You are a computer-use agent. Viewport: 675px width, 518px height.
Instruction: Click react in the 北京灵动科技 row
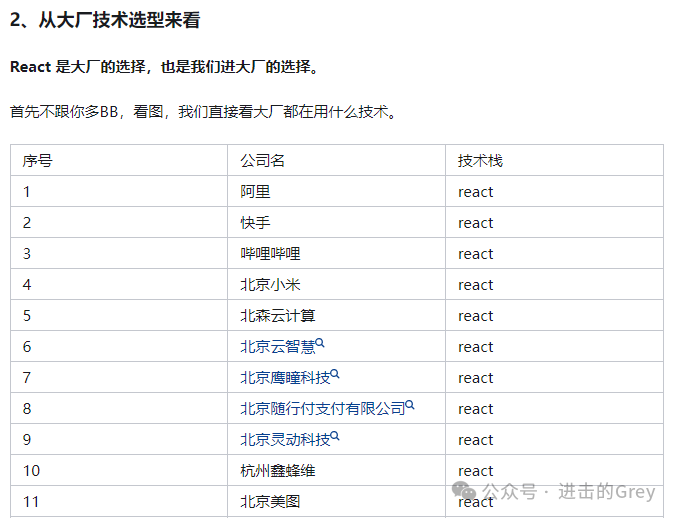tap(476, 440)
